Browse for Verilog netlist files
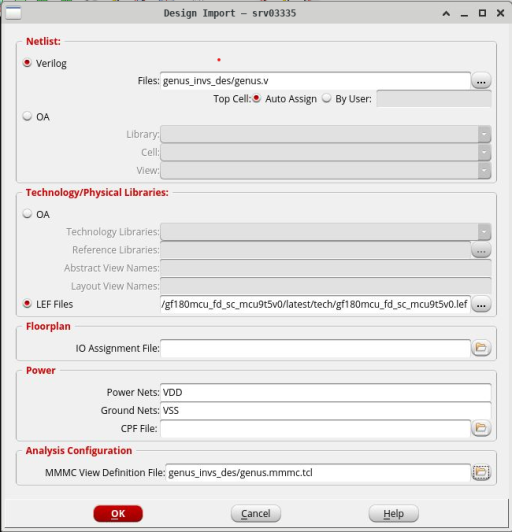This screenshot has width=512, height=532. (481, 81)
